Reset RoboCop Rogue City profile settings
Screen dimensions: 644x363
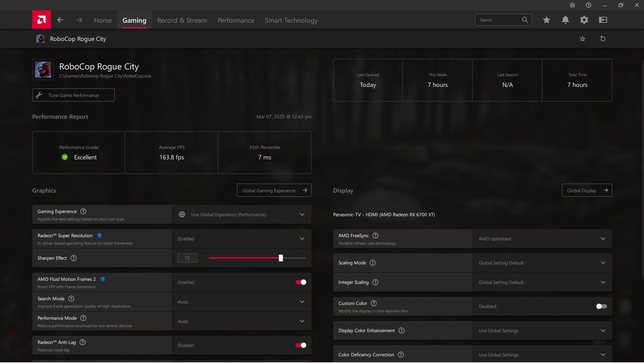point(603,39)
